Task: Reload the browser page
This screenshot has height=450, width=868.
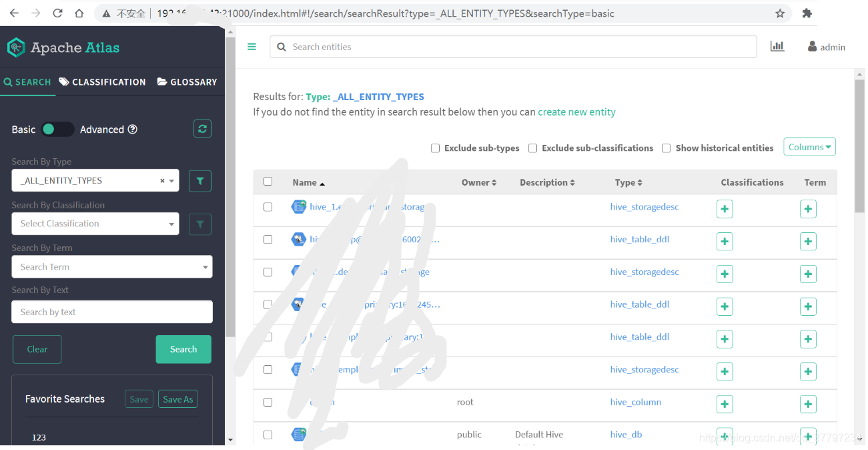Action: [57, 13]
